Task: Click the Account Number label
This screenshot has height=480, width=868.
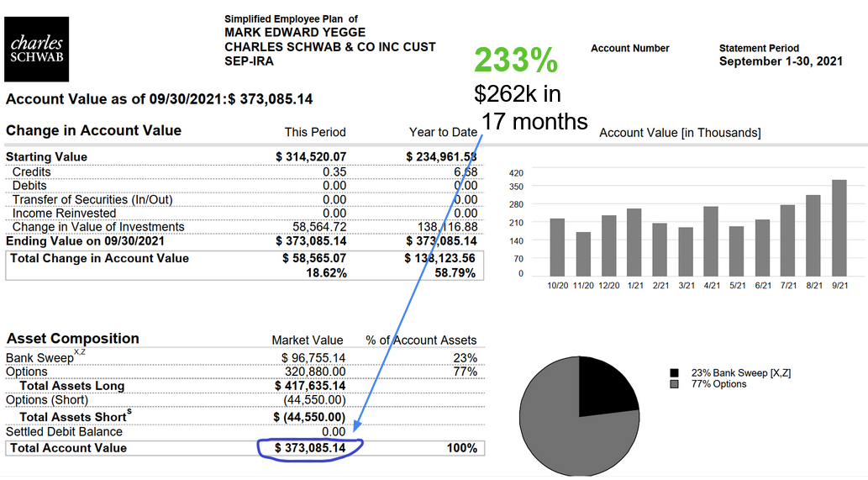Action: [630, 48]
